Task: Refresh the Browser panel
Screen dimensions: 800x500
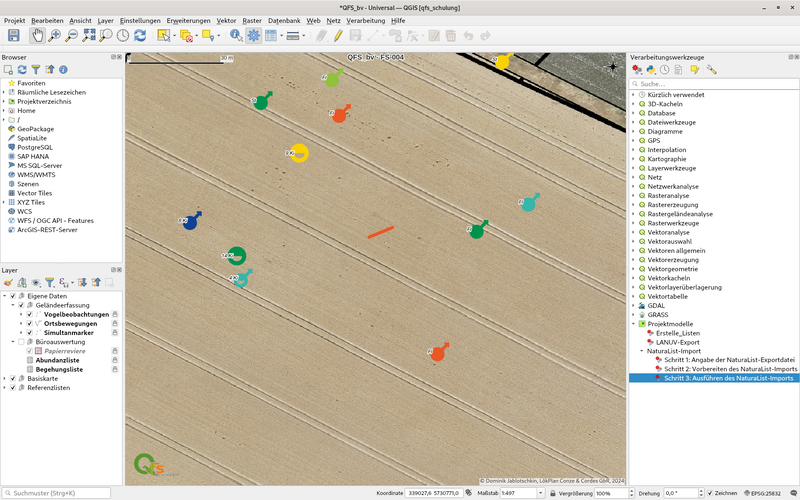Action: (22, 69)
